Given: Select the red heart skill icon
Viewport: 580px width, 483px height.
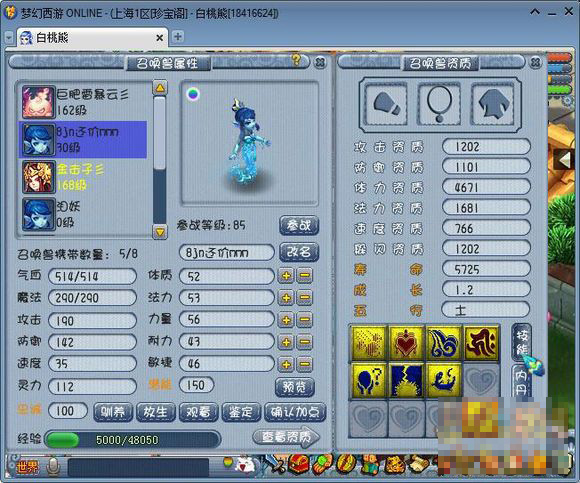Looking at the screenshot, I should coord(407,342).
